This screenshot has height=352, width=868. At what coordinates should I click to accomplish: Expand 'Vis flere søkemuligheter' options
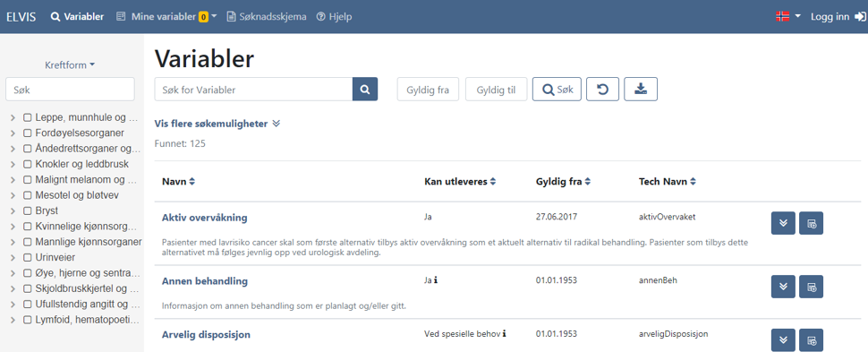point(217,124)
